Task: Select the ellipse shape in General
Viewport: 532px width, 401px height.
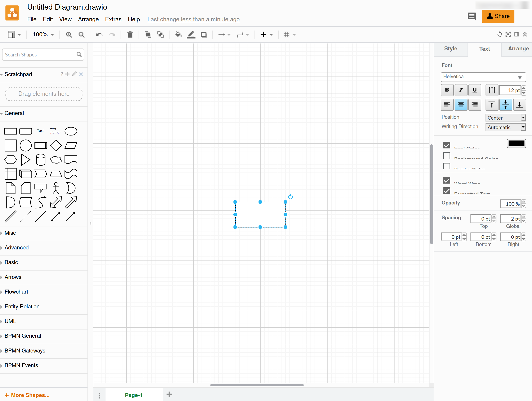Action: pos(71,131)
